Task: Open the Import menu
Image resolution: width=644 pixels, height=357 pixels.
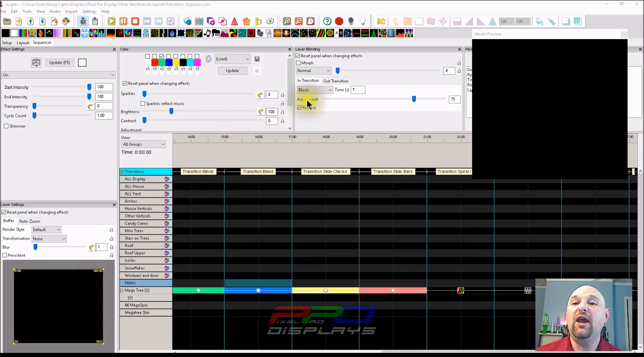Action: [71, 11]
